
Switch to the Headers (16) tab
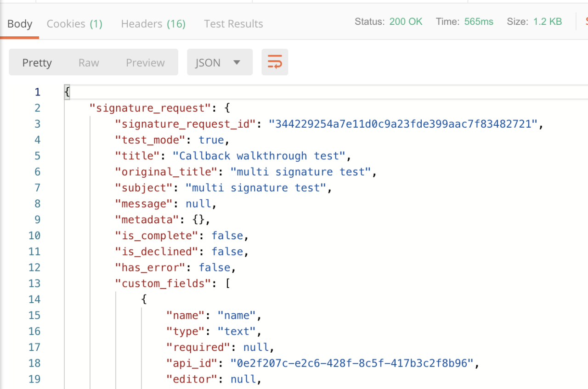(153, 23)
